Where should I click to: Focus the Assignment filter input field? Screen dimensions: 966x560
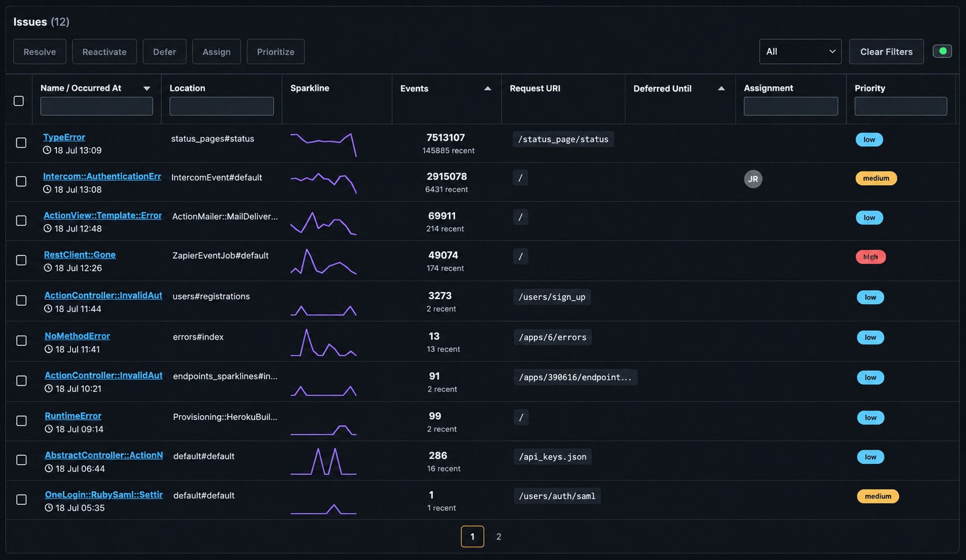point(791,106)
